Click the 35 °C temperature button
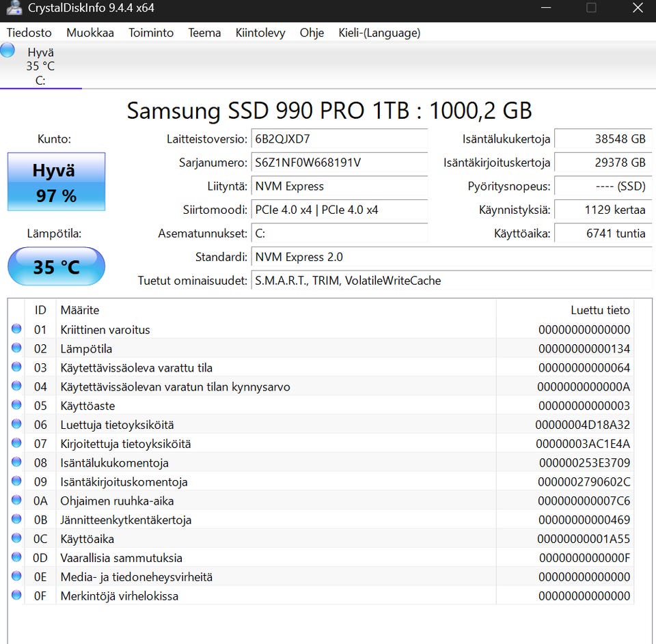656x644 pixels. (x=56, y=266)
